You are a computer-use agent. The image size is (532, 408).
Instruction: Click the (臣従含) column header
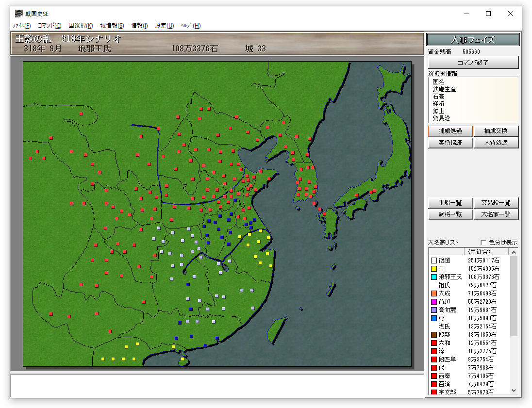[477, 251]
